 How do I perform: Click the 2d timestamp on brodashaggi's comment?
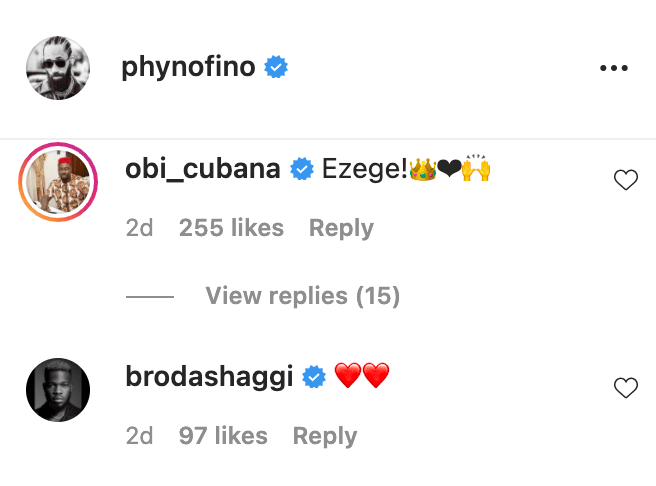[x=139, y=436]
